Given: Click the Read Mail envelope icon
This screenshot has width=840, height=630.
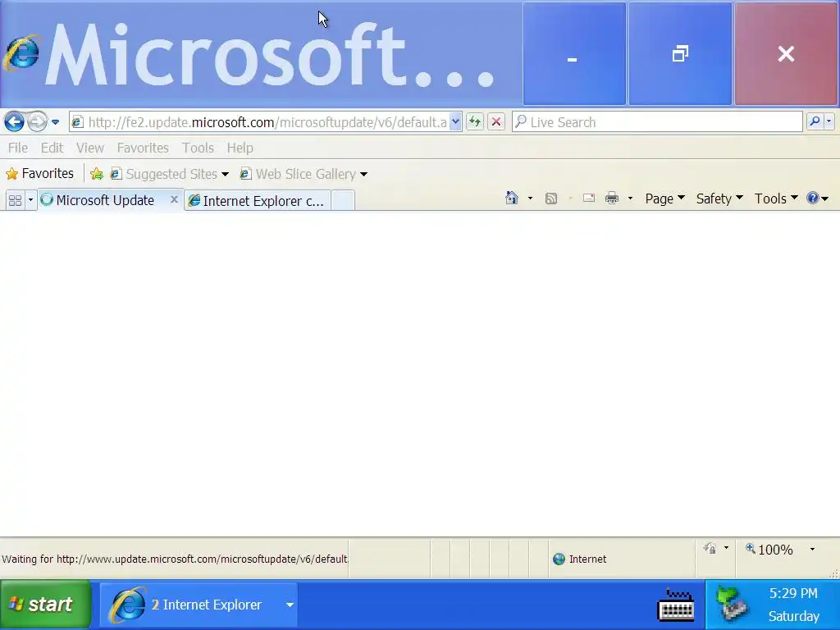Looking at the screenshot, I should 589,199.
